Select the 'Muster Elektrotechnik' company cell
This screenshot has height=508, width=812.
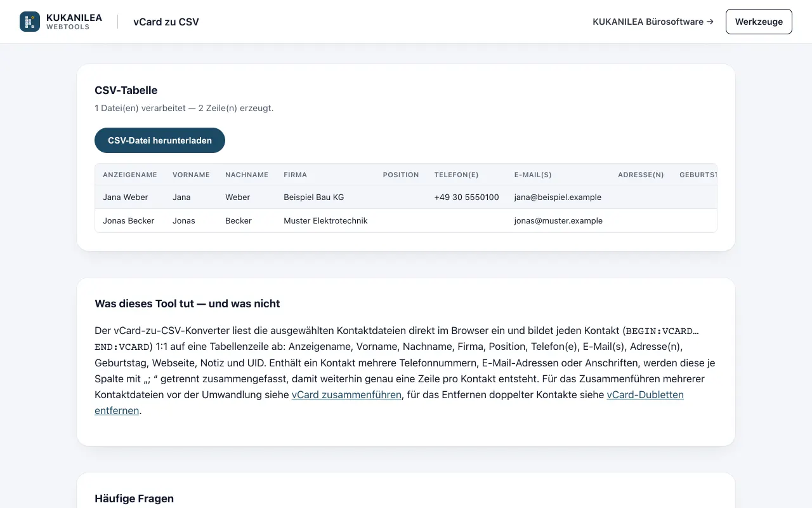tap(325, 220)
